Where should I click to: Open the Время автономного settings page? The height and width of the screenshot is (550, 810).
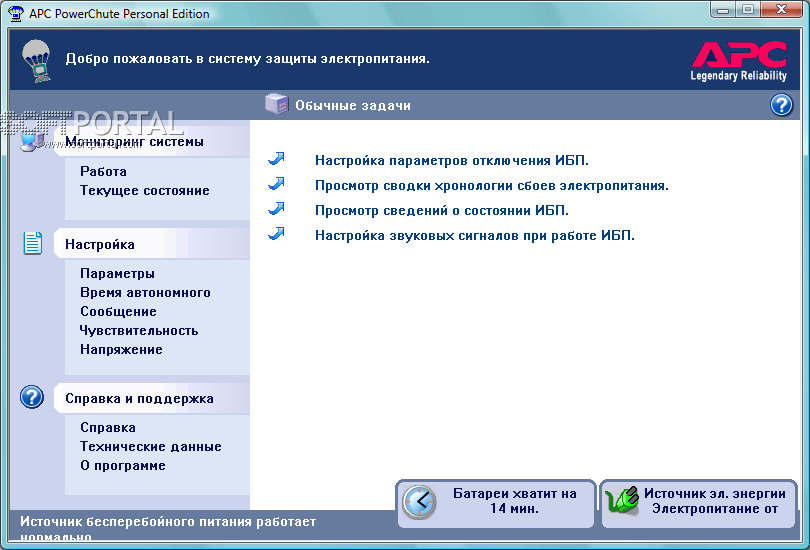click(x=145, y=293)
